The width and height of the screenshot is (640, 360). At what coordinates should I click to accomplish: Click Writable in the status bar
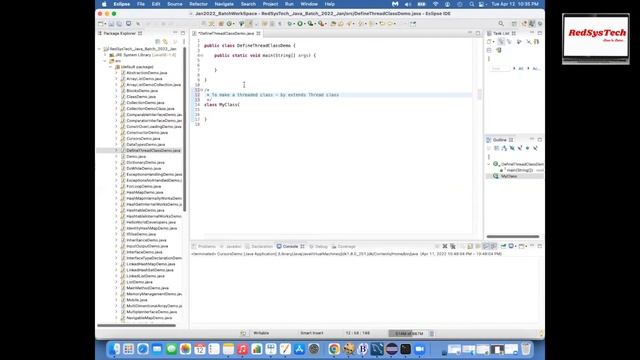click(261, 333)
